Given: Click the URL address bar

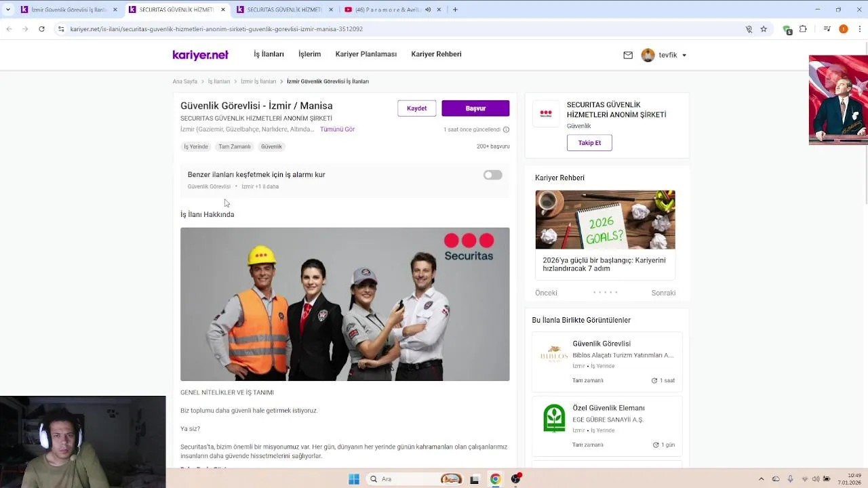Looking at the screenshot, I should click(400, 29).
